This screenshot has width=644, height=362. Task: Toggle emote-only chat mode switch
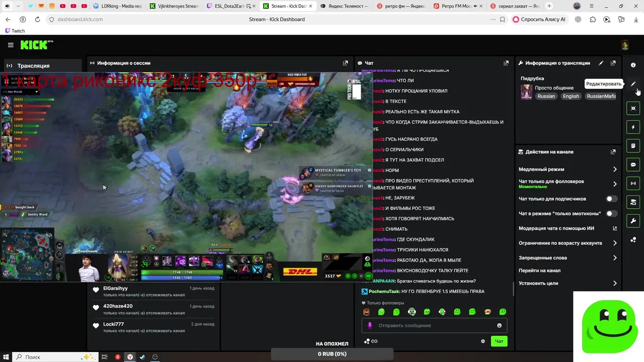611,214
